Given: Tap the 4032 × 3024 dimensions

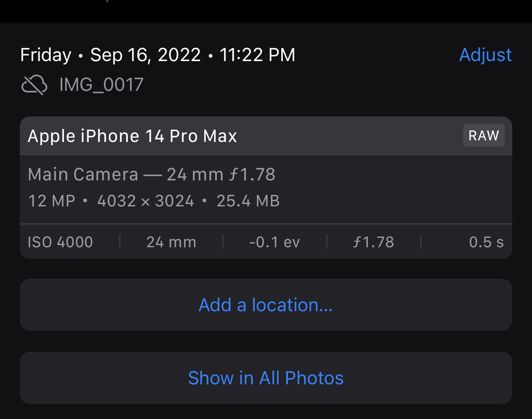Looking at the screenshot, I should click(146, 201).
